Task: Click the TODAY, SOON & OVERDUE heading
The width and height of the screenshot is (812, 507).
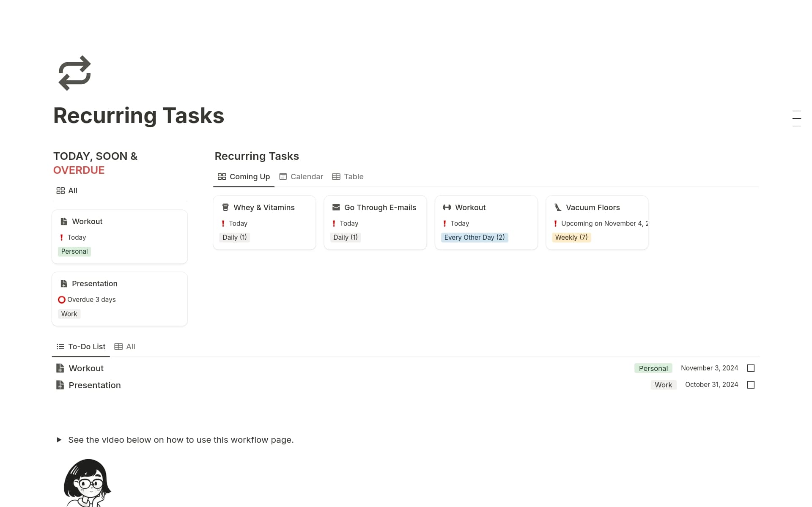Action: 96,163
